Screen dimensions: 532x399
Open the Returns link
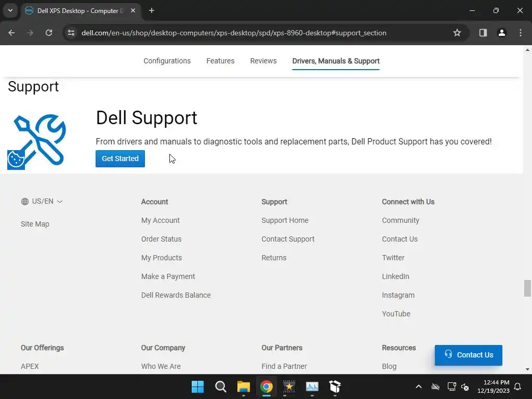[274, 258]
